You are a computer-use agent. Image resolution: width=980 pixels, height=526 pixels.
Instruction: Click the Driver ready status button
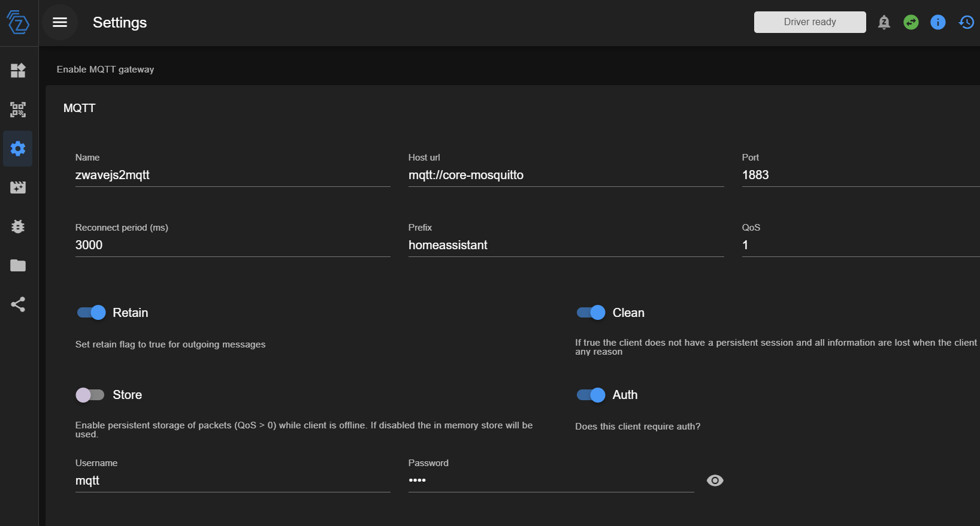point(809,22)
